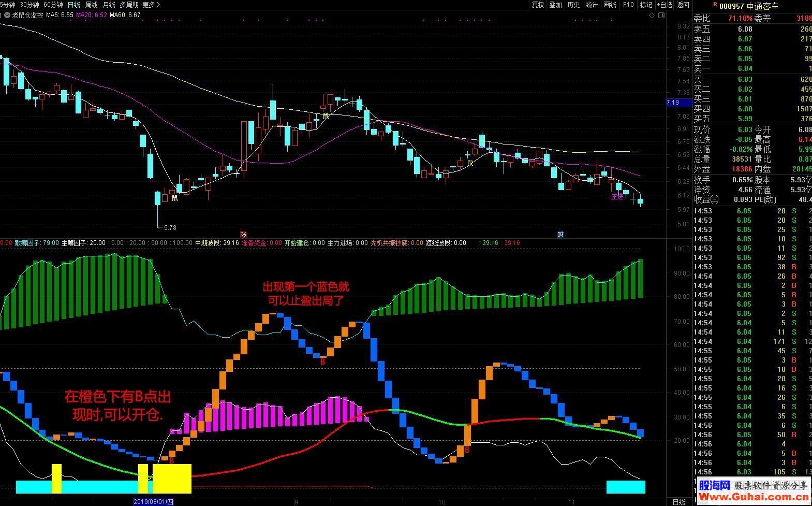This screenshot has height=506, width=812.
Task: Click the 14:53 trade row with volume 92
Action: coord(752,257)
